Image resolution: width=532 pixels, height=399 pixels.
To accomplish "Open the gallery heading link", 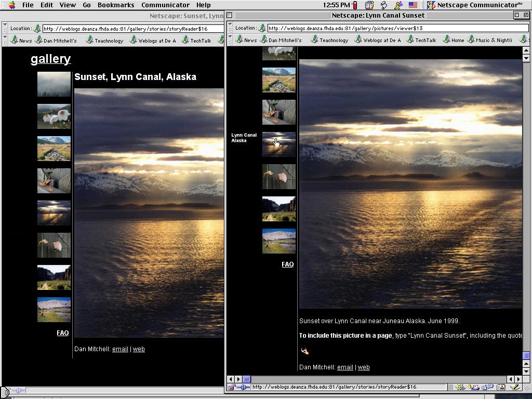I will [50, 59].
